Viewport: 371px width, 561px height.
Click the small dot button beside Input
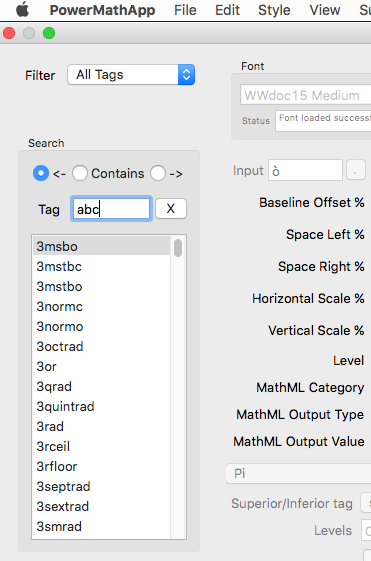356,170
